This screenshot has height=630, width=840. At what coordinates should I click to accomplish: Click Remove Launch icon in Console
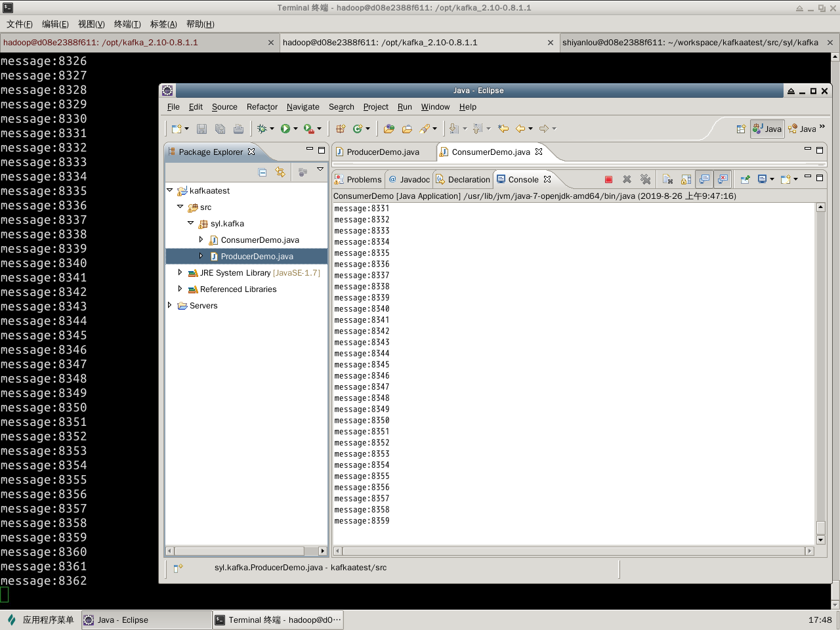click(x=627, y=179)
